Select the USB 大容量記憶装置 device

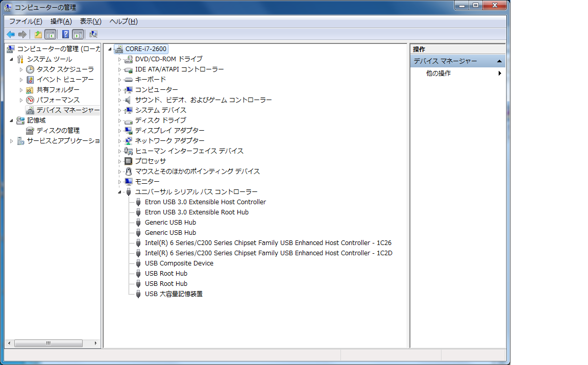coord(174,294)
